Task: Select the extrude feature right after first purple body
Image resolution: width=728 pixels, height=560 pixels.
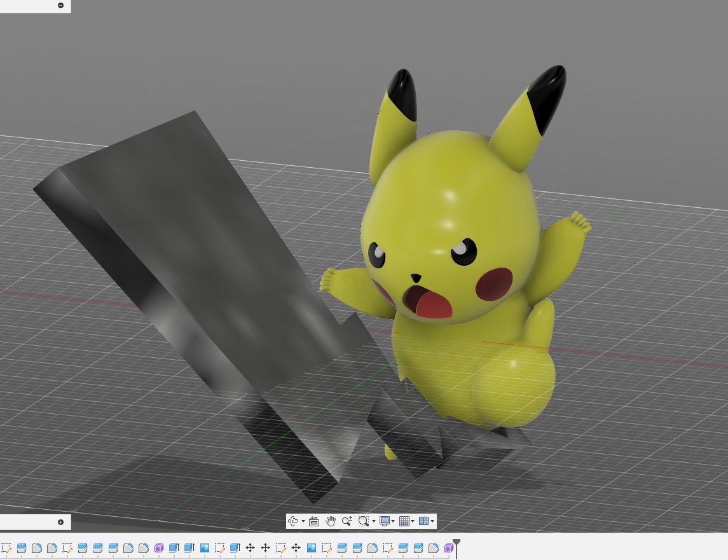Action: (x=174, y=548)
